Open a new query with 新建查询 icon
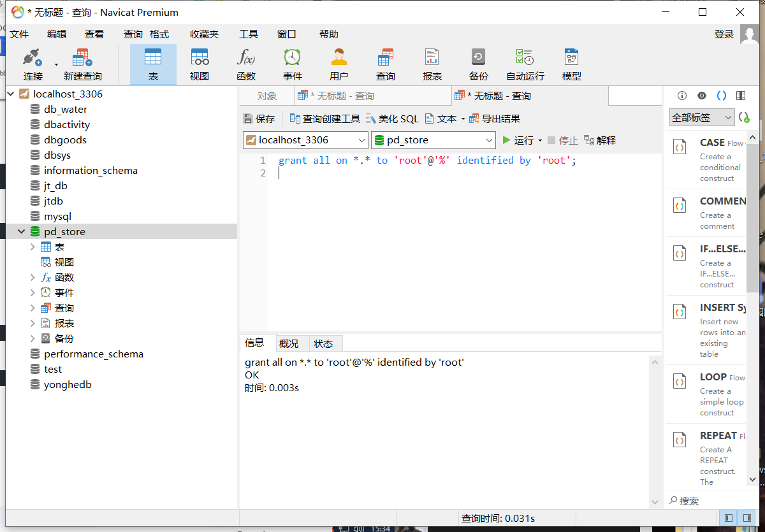The width and height of the screenshot is (765, 532). [x=82, y=63]
